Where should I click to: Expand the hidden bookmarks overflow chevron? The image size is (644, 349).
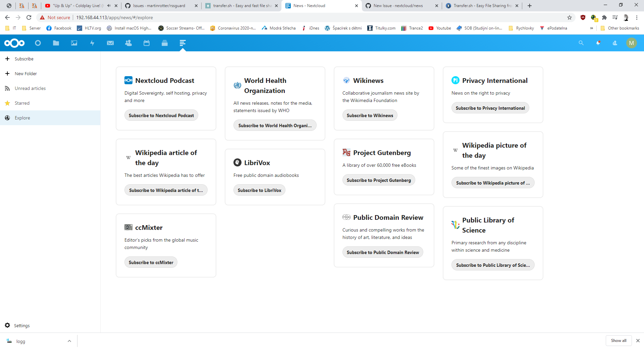coord(592,28)
